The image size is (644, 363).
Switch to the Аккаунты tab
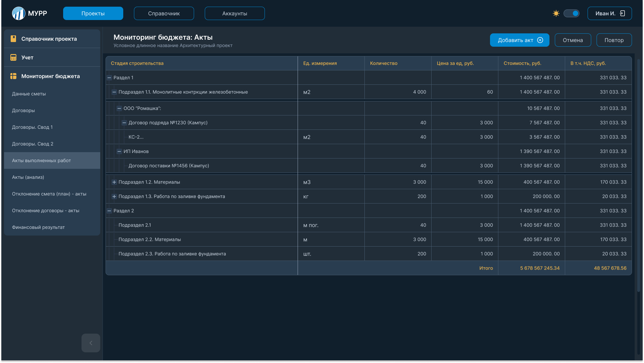234,13
